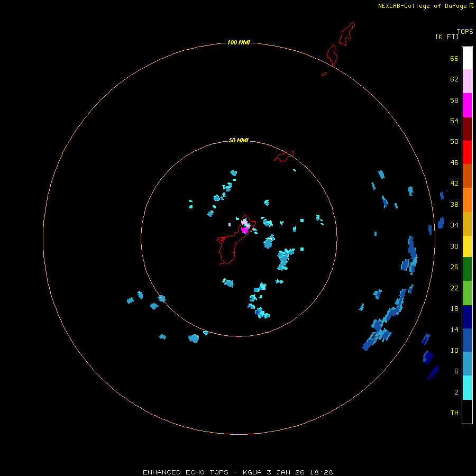
Task: Click the "50" legend value
Action: pos(454,141)
